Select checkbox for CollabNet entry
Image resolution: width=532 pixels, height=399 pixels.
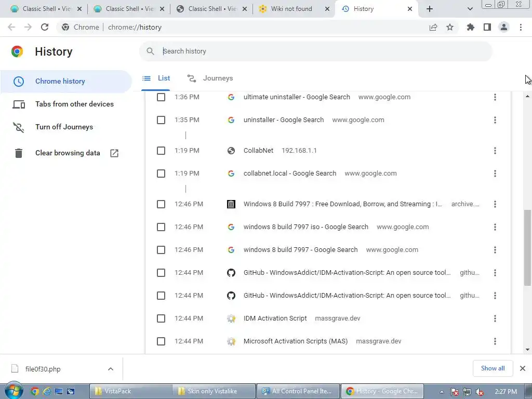click(x=161, y=151)
